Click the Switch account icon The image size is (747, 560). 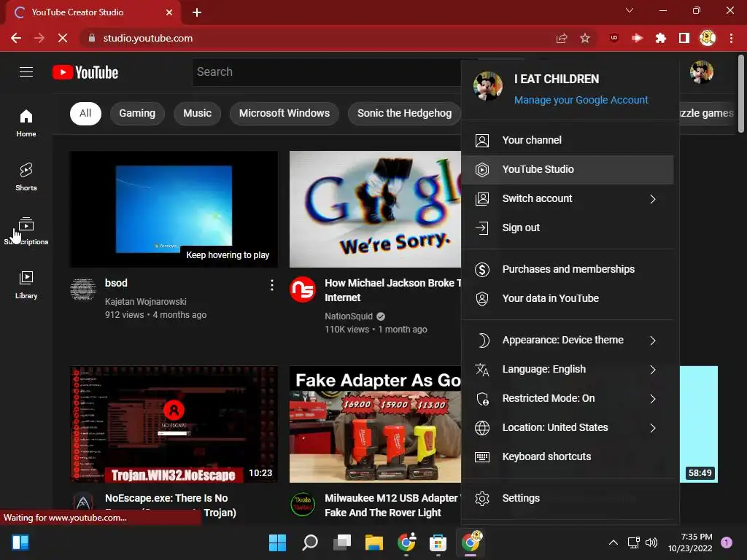coord(482,198)
